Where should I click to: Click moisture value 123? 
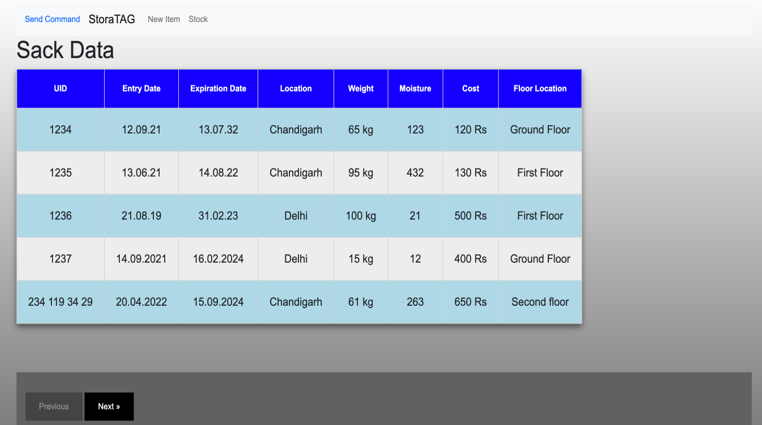pyautogui.click(x=415, y=130)
